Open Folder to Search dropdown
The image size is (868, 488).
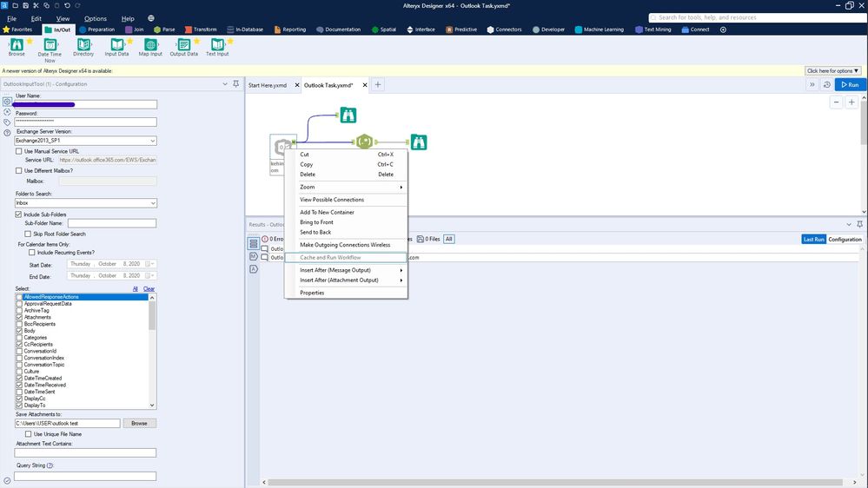pos(152,203)
